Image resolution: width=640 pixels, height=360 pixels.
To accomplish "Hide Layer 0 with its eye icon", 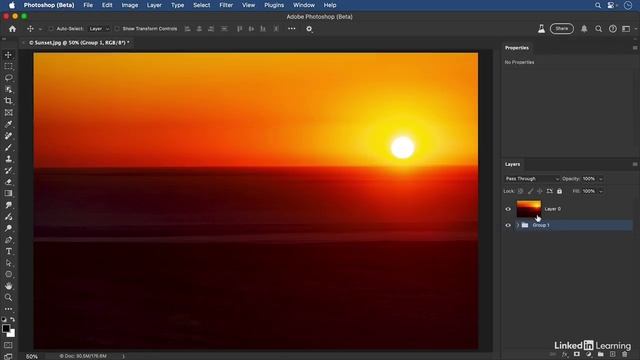I will click(508, 209).
